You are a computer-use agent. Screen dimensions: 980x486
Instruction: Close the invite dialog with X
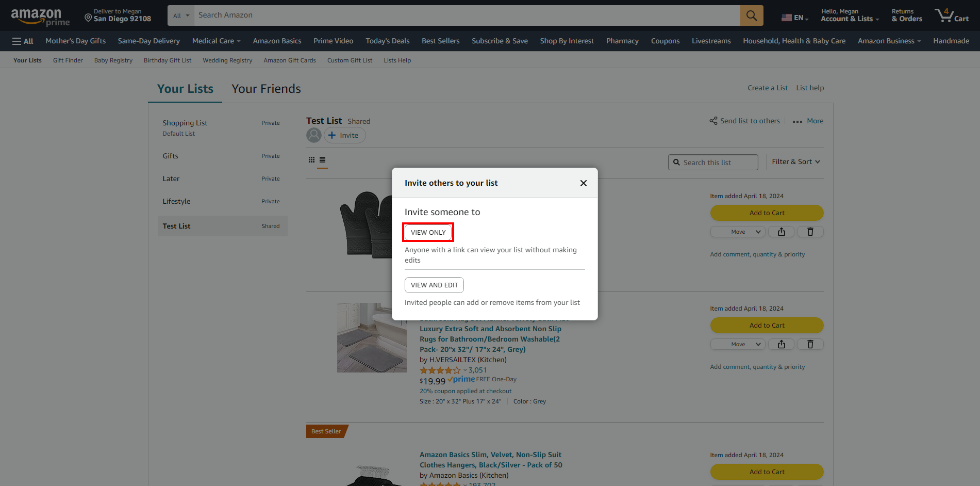click(584, 183)
